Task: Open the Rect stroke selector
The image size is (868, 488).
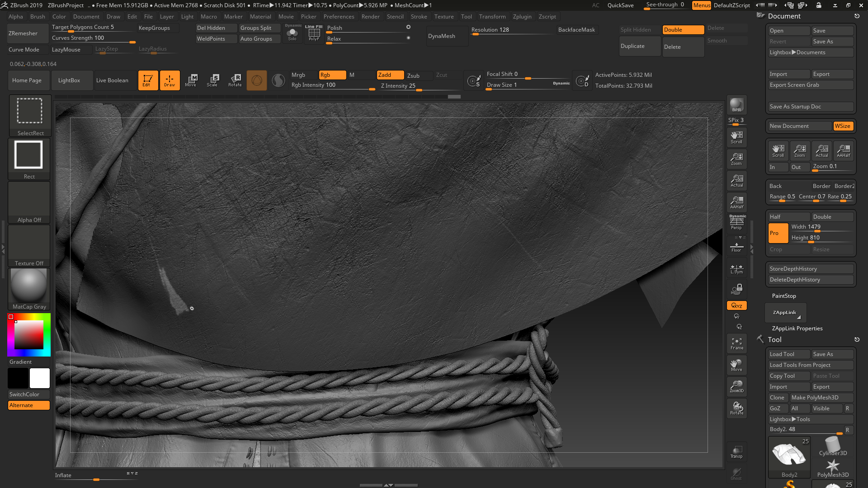Action: [29, 159]
